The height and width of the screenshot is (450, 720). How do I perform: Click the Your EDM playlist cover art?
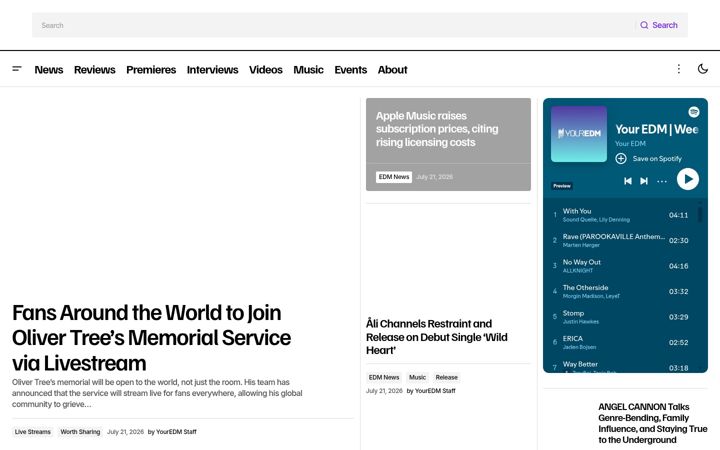pyautogui.click(x=579, y=134)
